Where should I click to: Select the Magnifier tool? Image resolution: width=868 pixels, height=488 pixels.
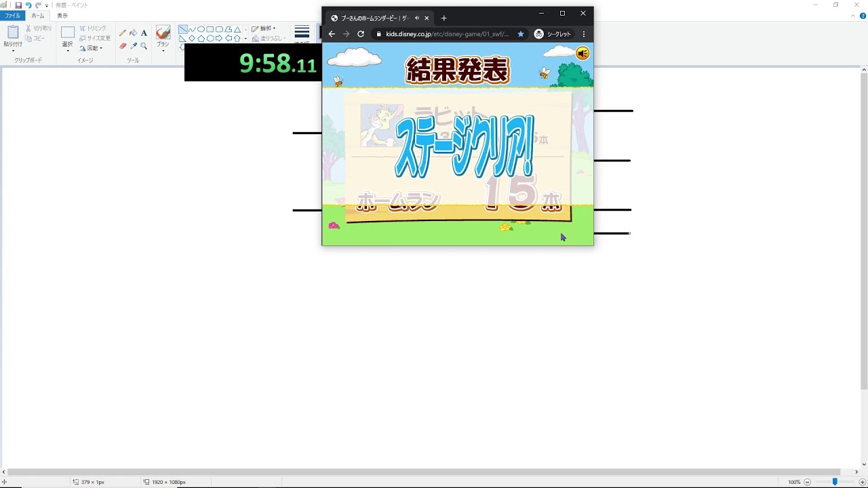click(144, 46)
